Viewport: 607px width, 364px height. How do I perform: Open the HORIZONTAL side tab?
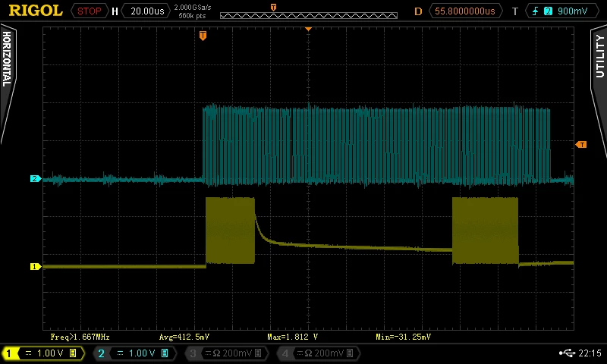[x=7, y=59]
